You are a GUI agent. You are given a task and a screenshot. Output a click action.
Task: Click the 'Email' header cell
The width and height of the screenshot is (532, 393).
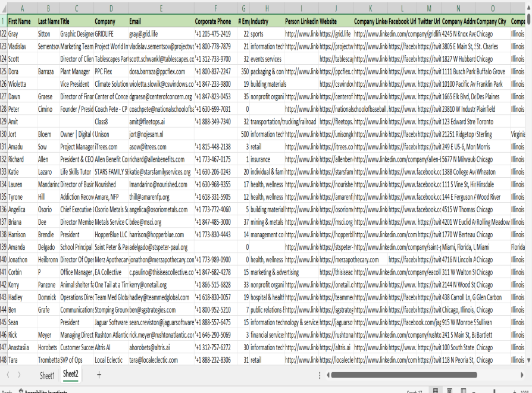161,21
